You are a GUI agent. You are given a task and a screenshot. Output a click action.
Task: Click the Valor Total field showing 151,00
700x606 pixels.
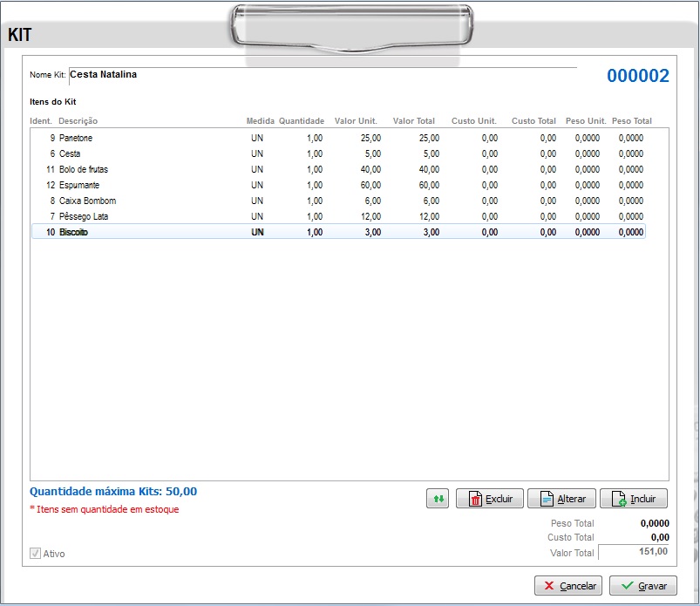(x=634, y=552)
